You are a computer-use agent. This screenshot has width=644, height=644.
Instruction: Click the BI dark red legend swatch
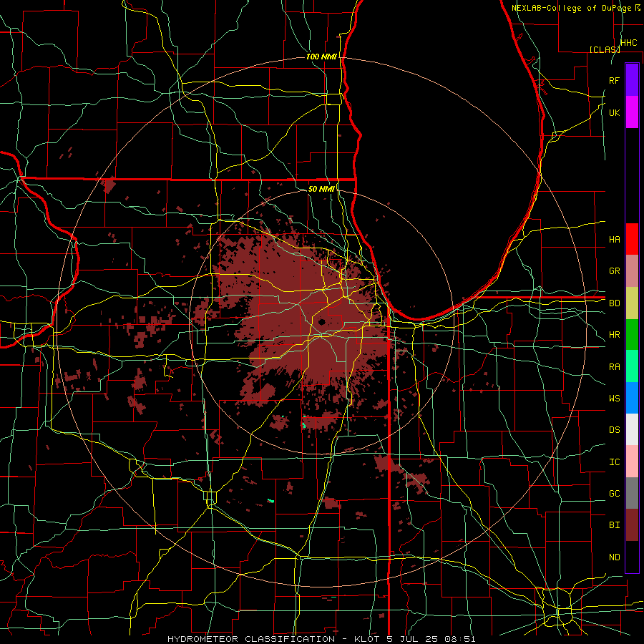click(632, 525)
